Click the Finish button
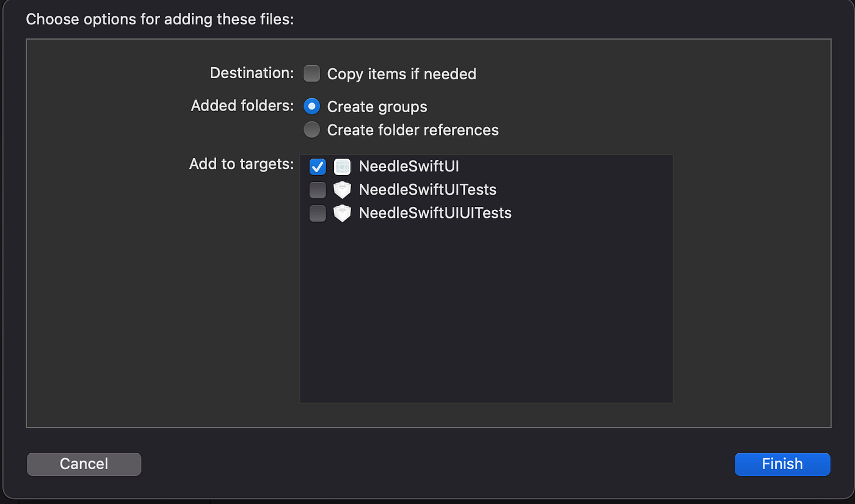This screenshot has height=504, width=855. click(782, 464)
